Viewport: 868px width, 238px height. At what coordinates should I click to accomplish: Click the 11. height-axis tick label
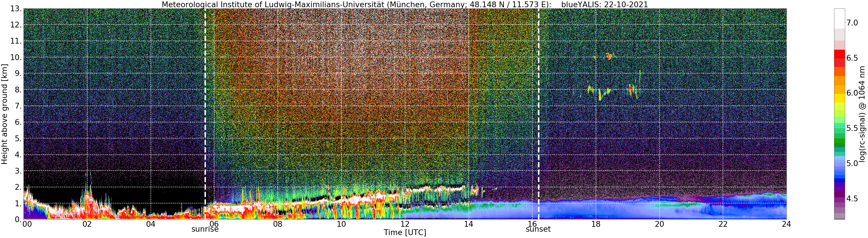click(16, 41)
